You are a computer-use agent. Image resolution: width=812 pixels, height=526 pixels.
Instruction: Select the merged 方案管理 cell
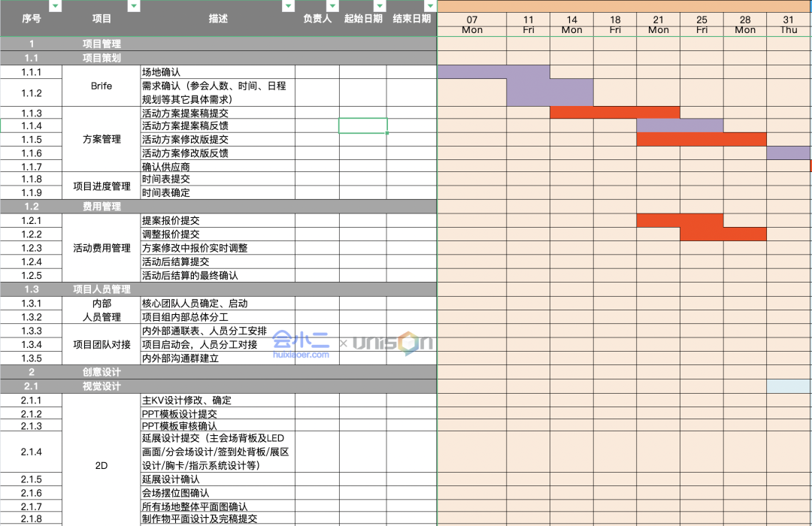(101, 140)
